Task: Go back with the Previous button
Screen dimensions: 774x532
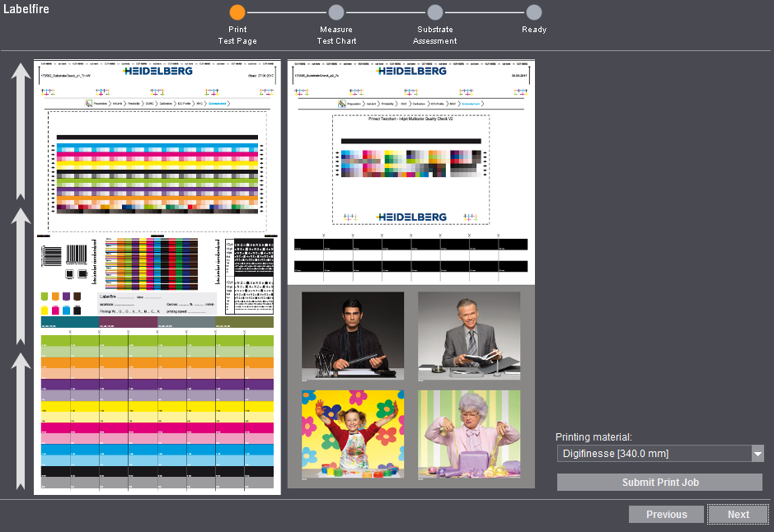Action: 666,515
